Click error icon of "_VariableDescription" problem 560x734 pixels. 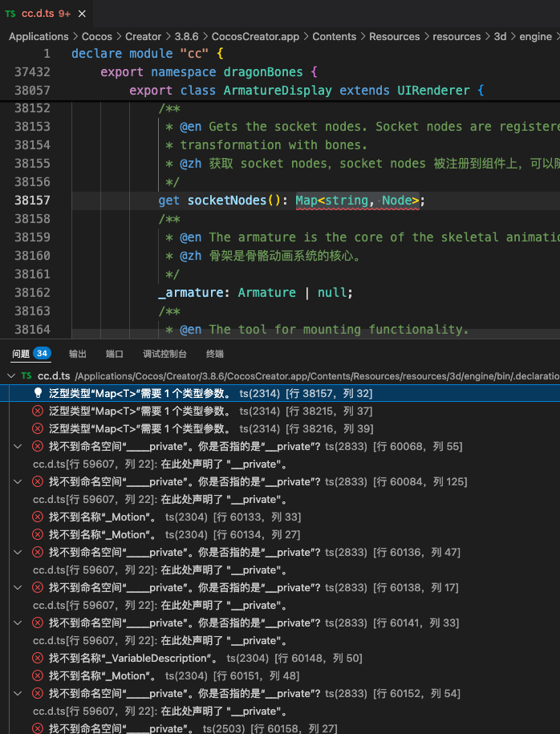(x=38, y=659)
